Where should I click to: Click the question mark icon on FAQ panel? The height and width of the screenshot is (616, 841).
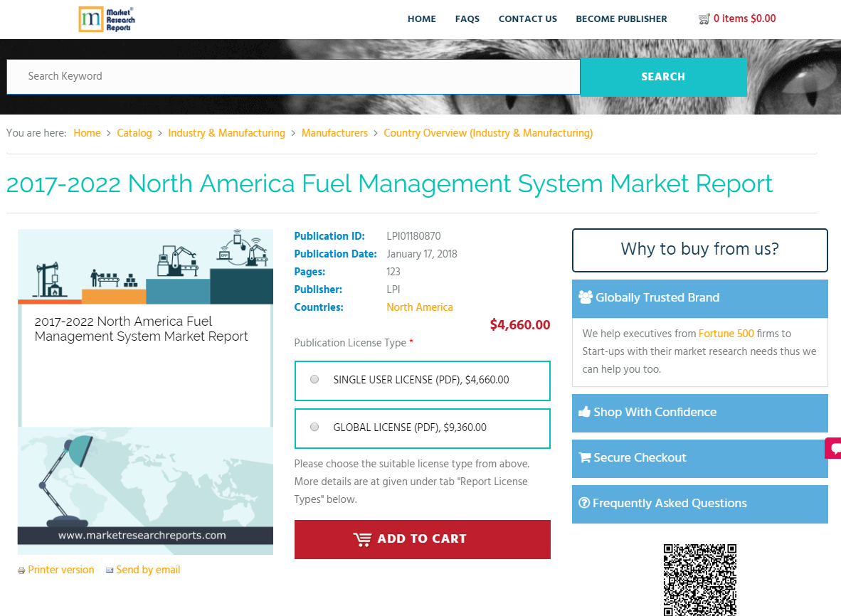(584, 503)
